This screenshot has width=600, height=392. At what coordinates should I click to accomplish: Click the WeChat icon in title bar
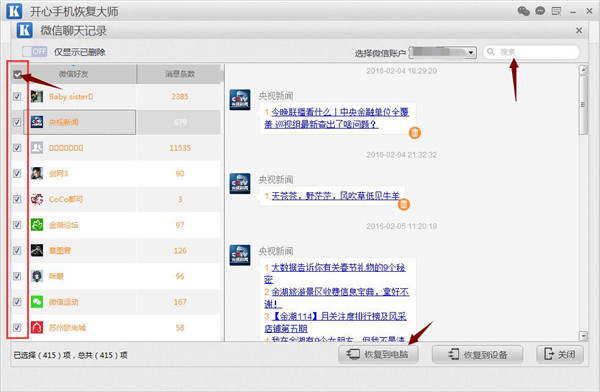[523, 11]
